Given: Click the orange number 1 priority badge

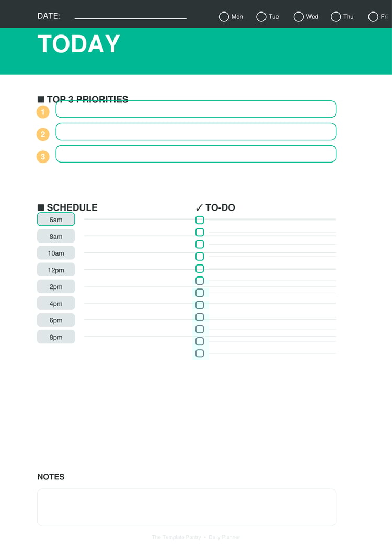Looking at the screenshot, I should click(43, 112).
